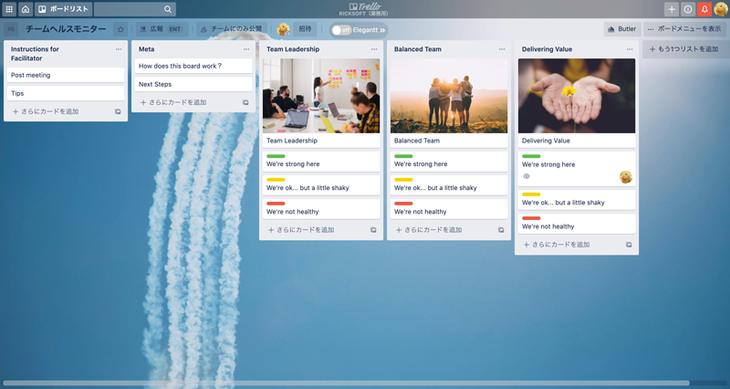Click the 招待 invite button

[305, 29]
